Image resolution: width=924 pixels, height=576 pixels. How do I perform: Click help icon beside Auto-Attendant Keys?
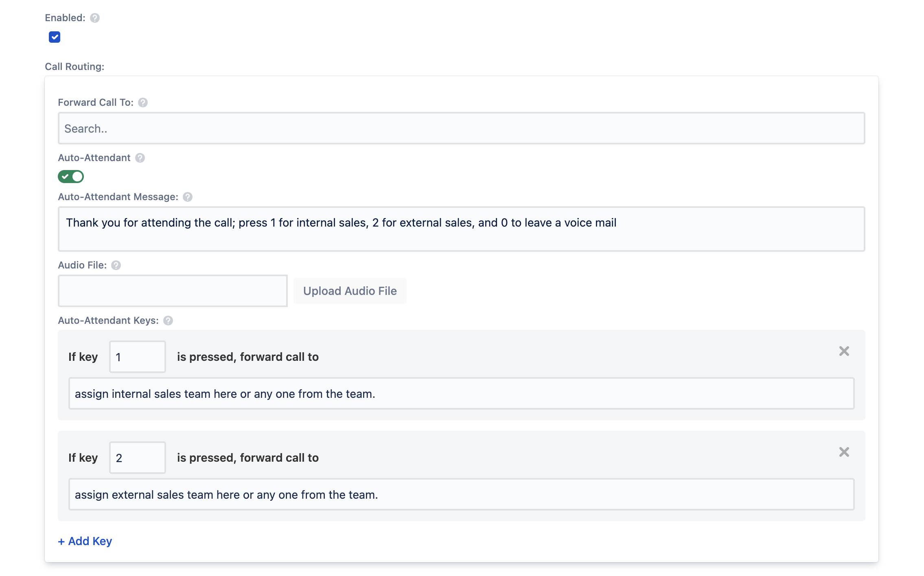point(168,321)
